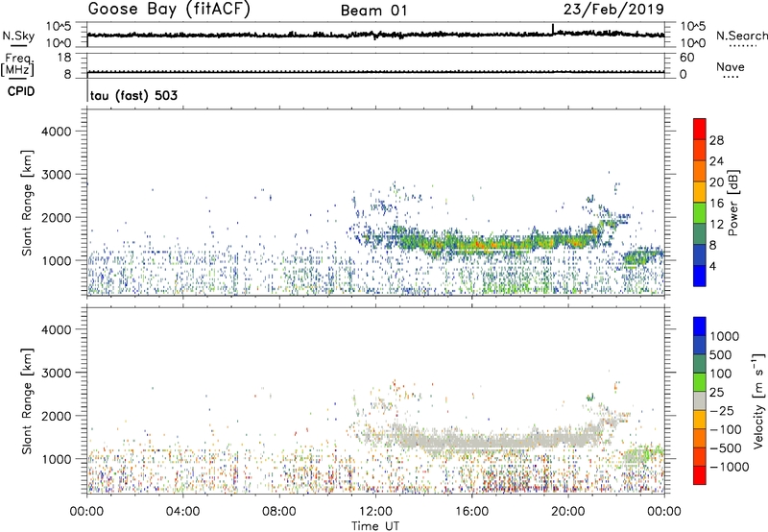Click the "12:00" time tick label

tap(375, 512)
